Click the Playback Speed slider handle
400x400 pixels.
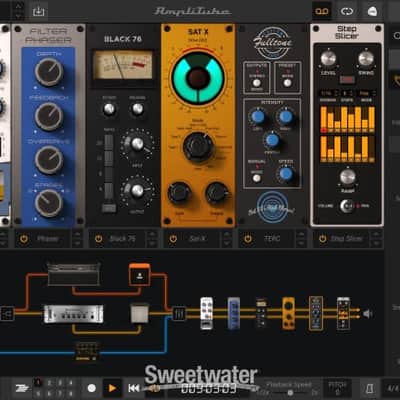pyautogui.click(x=290, y=393)
